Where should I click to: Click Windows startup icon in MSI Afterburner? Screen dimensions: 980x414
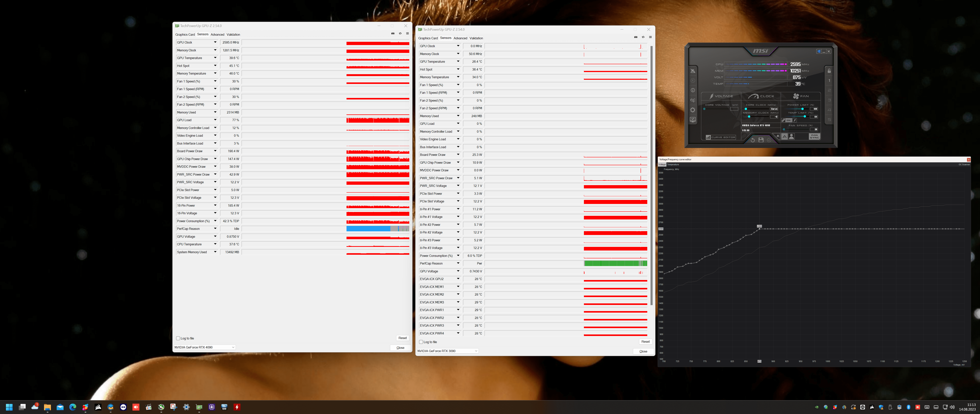[x=819, y=51]
